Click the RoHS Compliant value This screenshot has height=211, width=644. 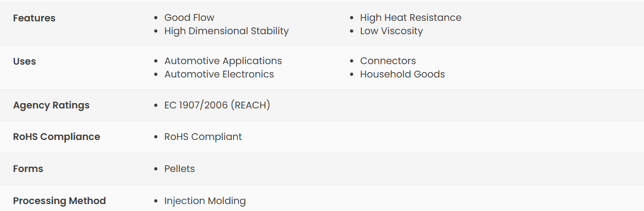(x=203, y=137)
